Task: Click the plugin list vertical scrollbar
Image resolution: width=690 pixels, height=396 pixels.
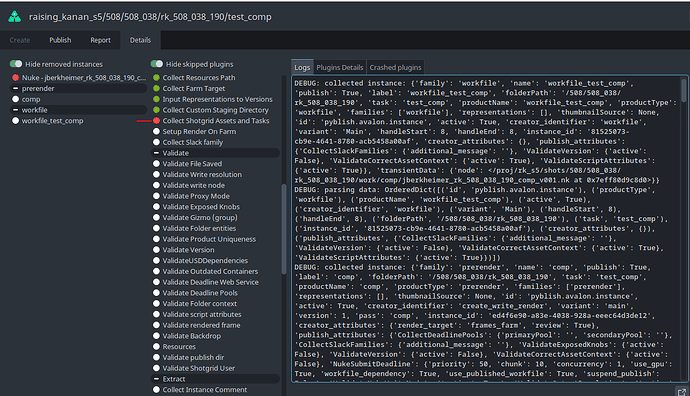Action: [x=284, y=229]
